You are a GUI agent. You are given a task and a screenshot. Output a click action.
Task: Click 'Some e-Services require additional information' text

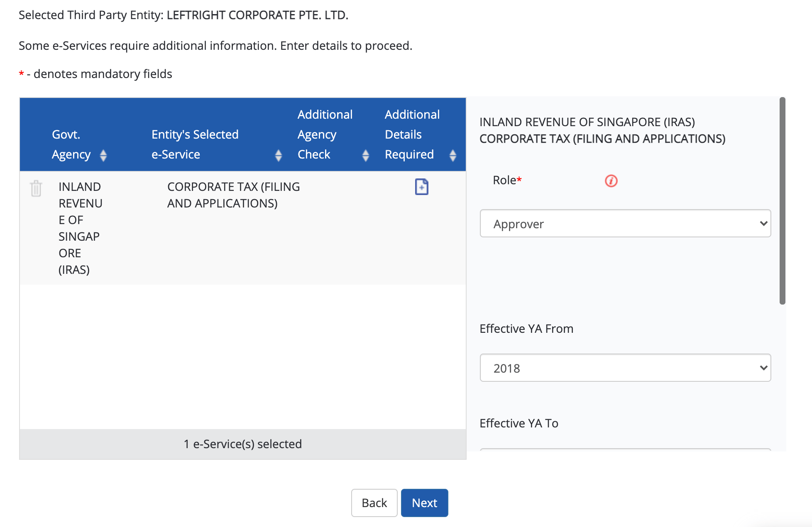[x=215, y=46]
